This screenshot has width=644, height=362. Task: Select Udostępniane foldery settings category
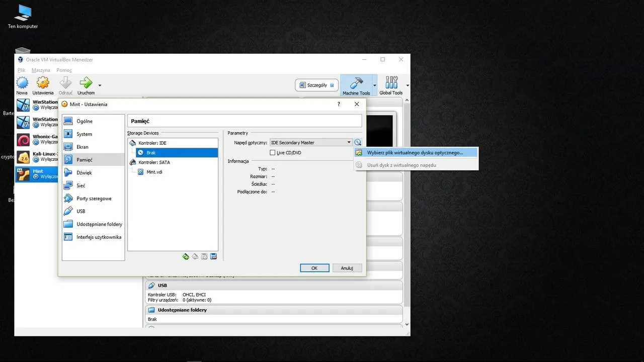(93, 224)
